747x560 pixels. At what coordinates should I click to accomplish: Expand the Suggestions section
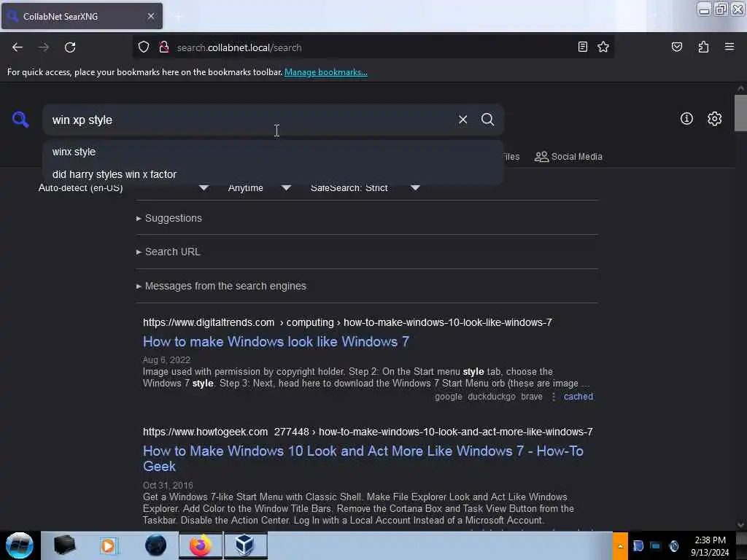(x=169, y=218)
